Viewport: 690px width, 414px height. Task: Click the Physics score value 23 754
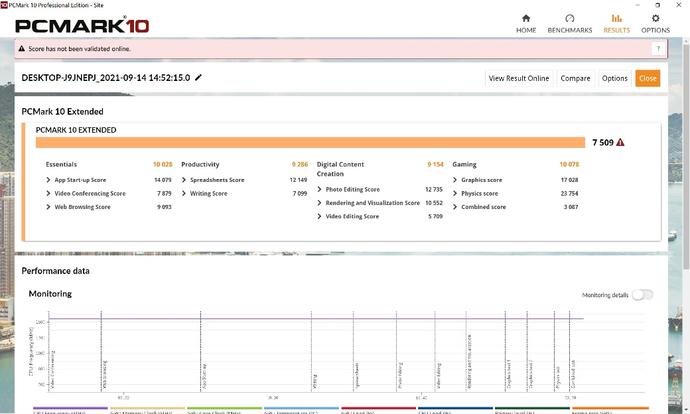click(569, 193)
